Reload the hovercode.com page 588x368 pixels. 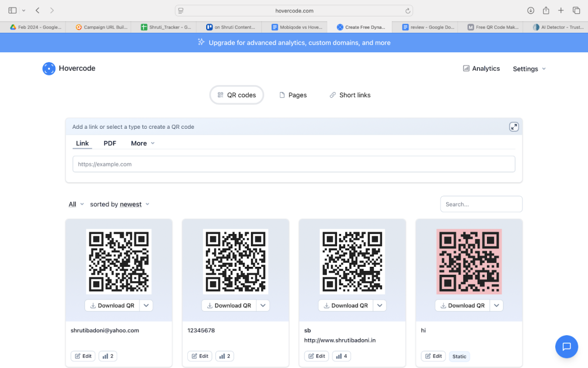pyautogui.click(x=408, y=10)
